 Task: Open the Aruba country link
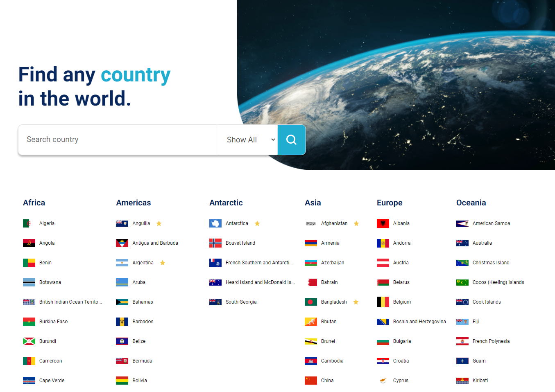tap(139, 282)
